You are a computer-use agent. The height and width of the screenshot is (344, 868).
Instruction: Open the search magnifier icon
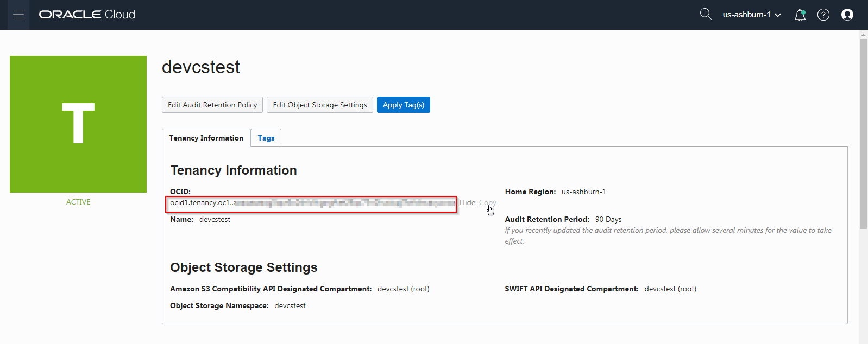click(x=706, y=14)
